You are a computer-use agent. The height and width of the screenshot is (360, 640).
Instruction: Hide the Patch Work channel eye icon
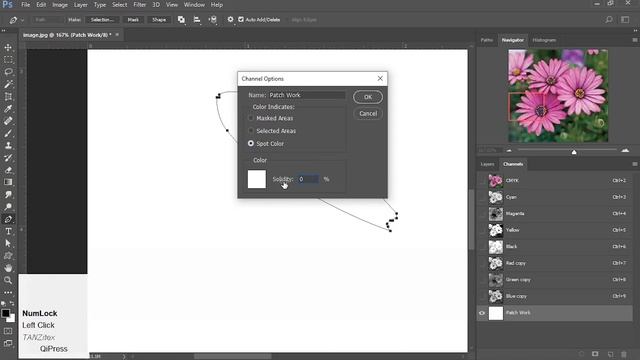pos(482,313)
